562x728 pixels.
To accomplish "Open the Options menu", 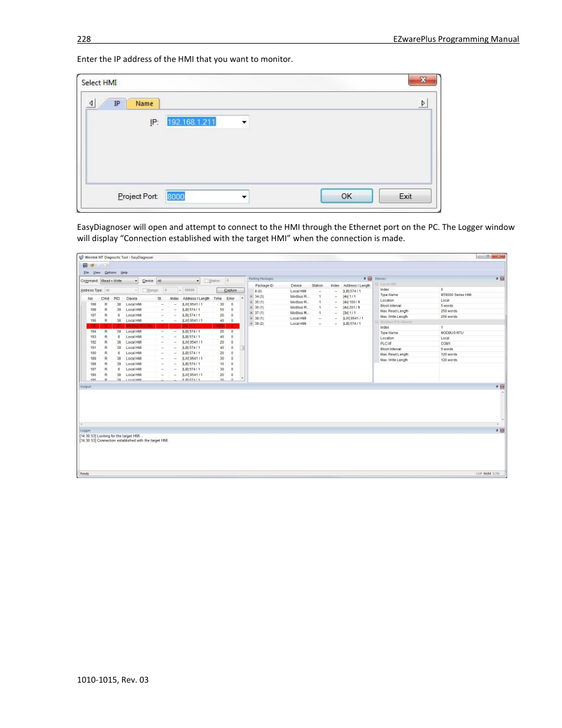I will pos(111,272).
